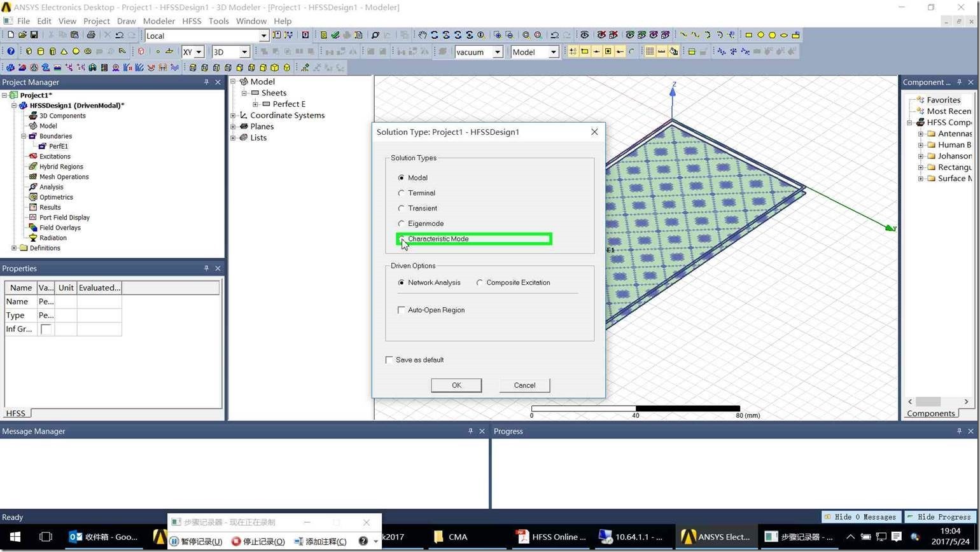Image resolution: width=980 pixels, height=552 pixels.
Task: Click the Draw Regular Polygon hexagon icon
Action: (772, 35)
